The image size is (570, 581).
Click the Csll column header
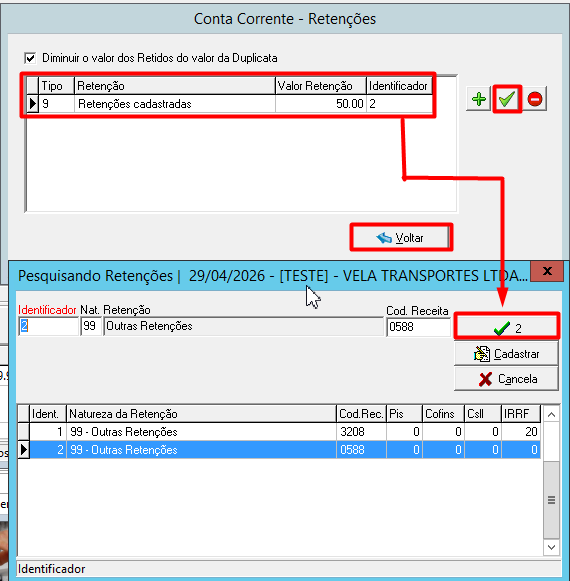483,414
